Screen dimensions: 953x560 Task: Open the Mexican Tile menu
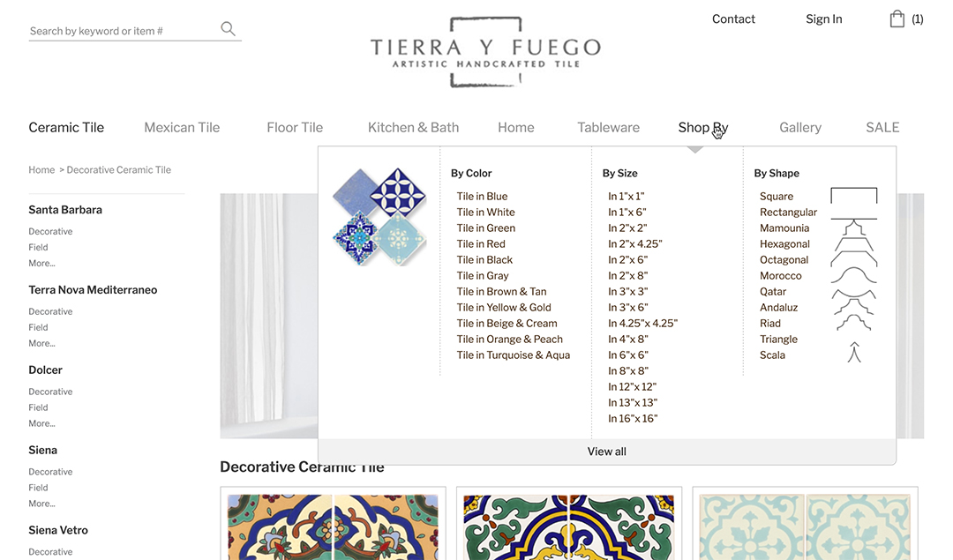click(182, 128)
